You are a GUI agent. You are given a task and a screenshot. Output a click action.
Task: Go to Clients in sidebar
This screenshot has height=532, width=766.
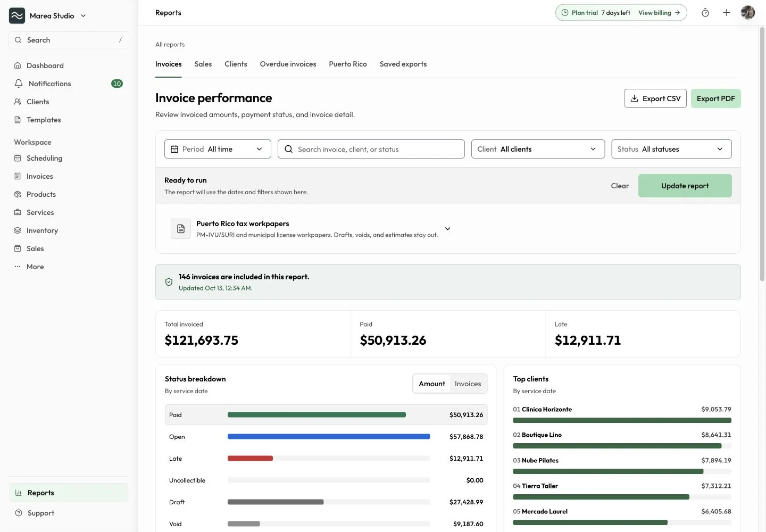tap(69, 102)
